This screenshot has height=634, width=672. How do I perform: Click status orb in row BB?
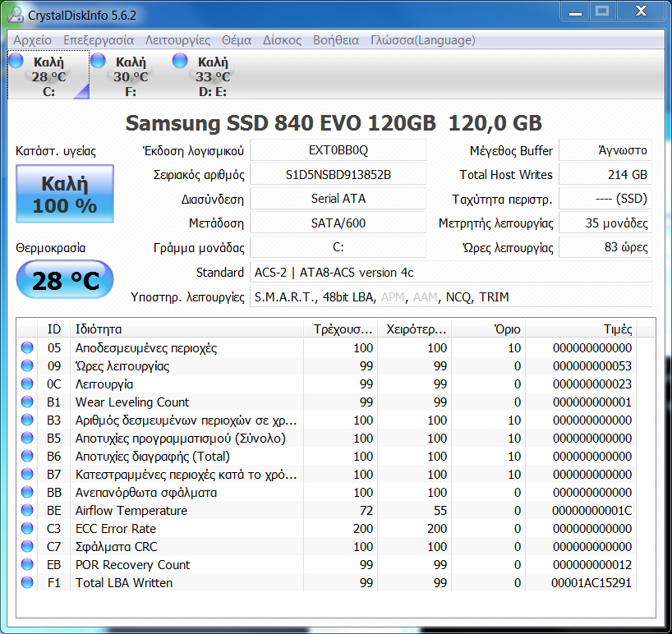tap(27, 492)
